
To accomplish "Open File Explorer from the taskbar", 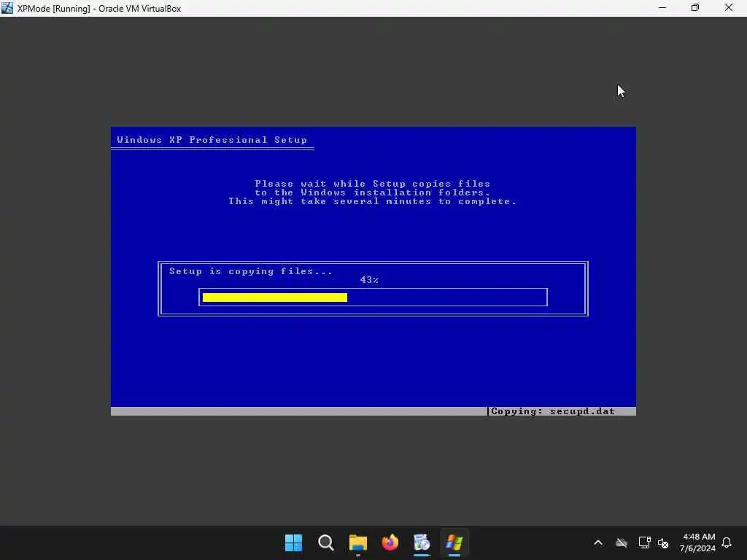I will [x=357, y=542].
